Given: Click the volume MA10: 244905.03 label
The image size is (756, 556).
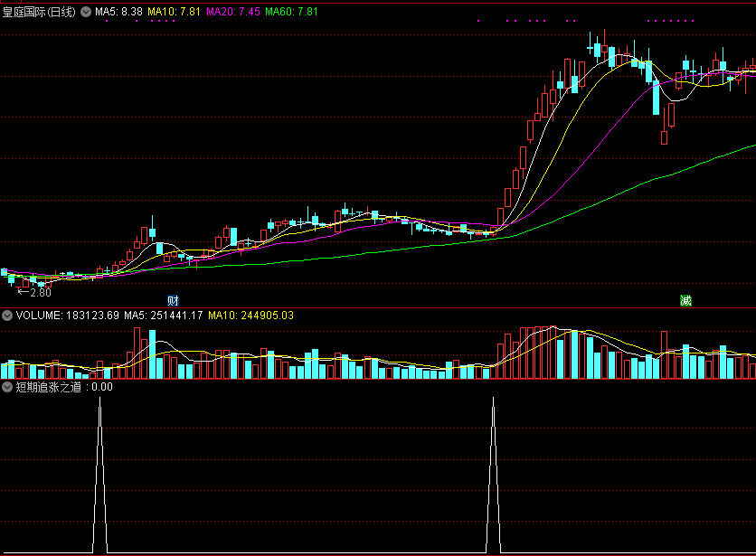Looking at the screenshot, I should [x=250, y=316].
